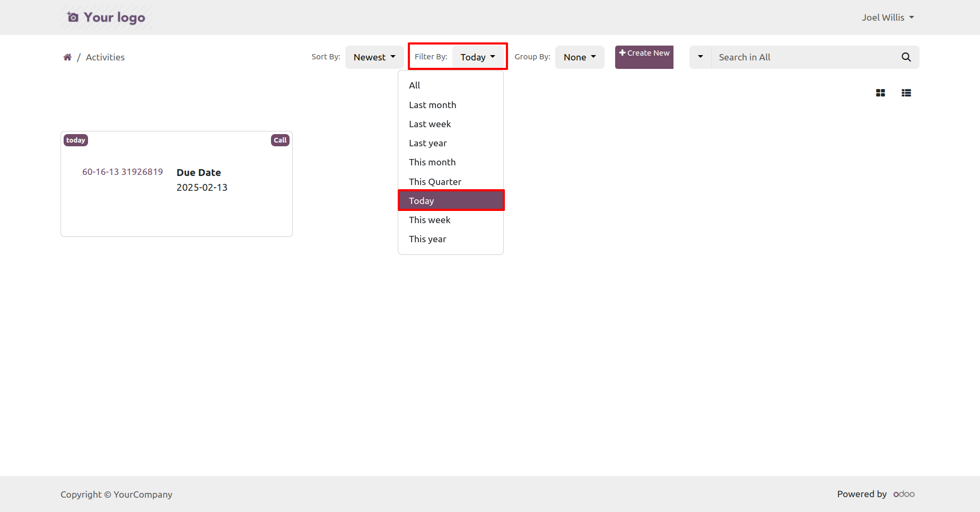Open the Sort By Newest dropdown

374,57
